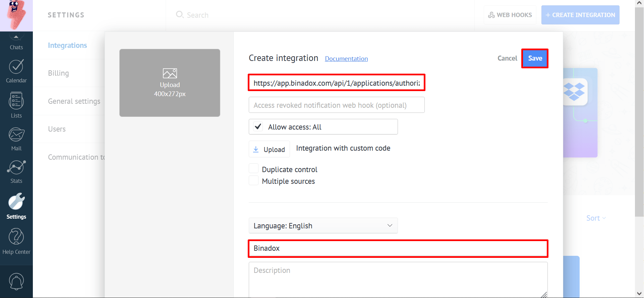The image size is (644, 298).
Task: Click the Web Hooks button
Action: (x=510, y=15)
